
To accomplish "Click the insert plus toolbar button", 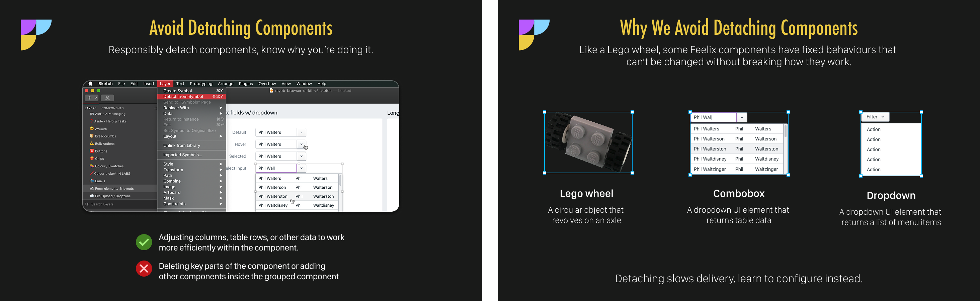I will coord(91,98).
